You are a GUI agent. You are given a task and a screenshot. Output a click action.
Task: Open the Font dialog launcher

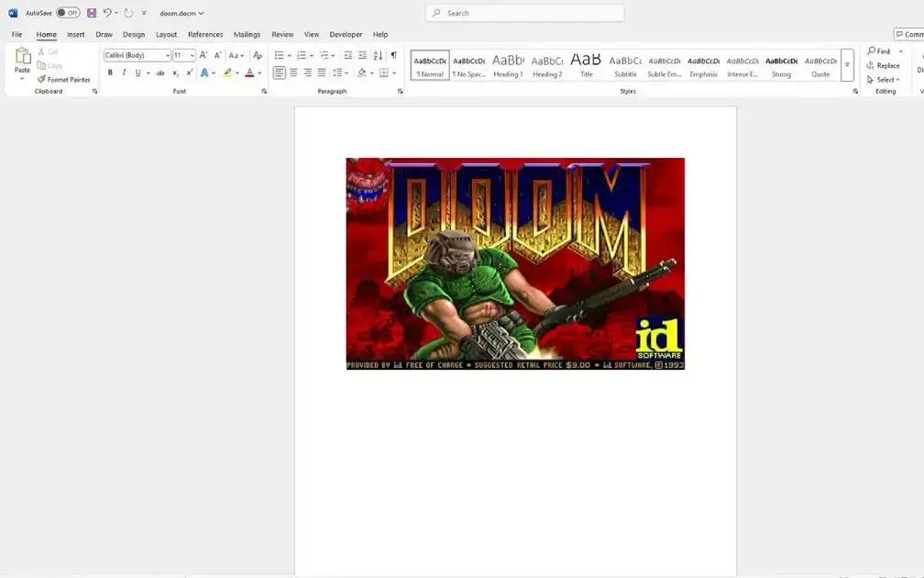(264, 92)
